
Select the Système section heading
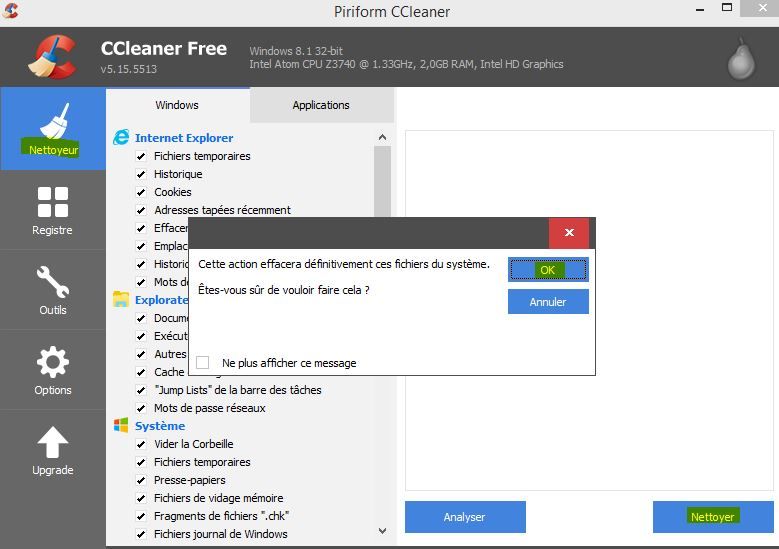click(x=160, y=426)
